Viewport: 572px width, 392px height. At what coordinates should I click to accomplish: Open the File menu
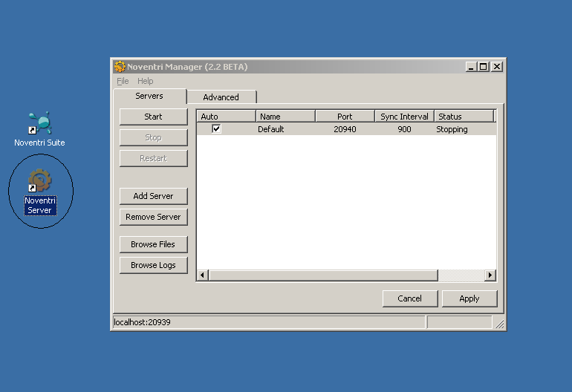point(123,81)
